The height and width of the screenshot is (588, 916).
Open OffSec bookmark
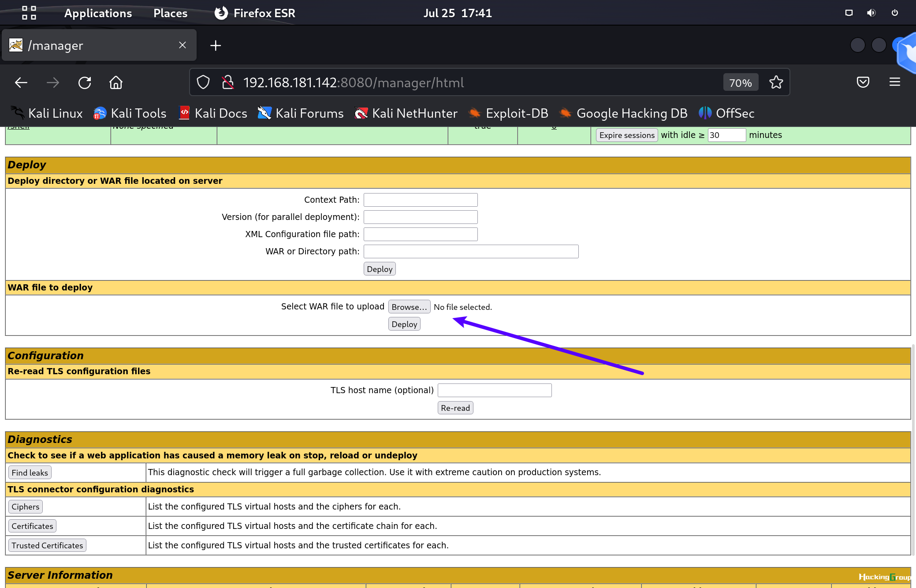[x=726, y=113]
